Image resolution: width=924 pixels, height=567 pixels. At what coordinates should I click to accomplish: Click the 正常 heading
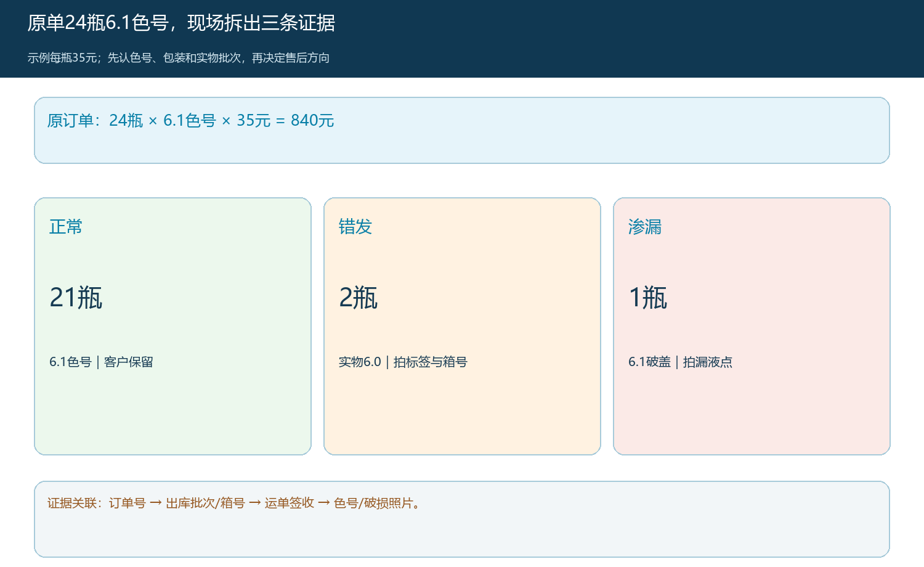click(66, 227)
